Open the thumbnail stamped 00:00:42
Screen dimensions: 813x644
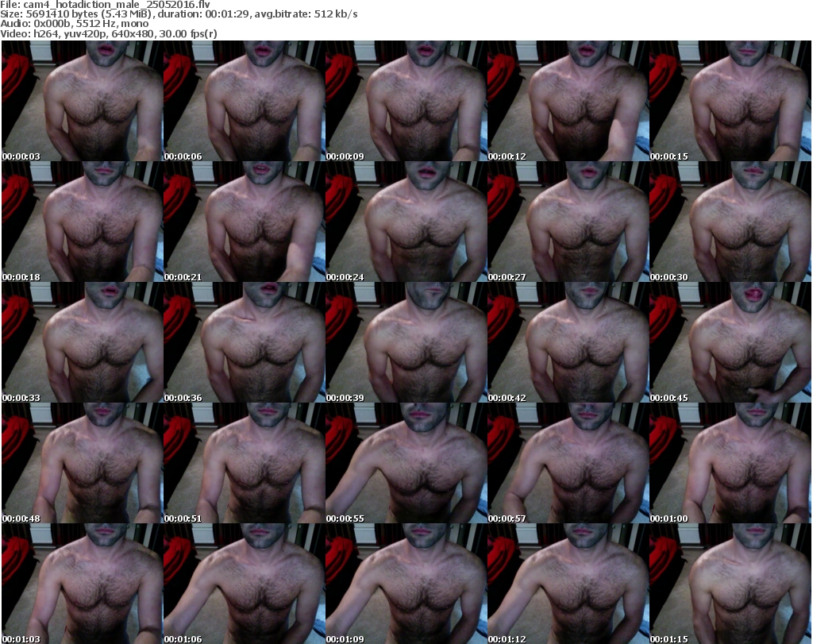pos(568,343)
